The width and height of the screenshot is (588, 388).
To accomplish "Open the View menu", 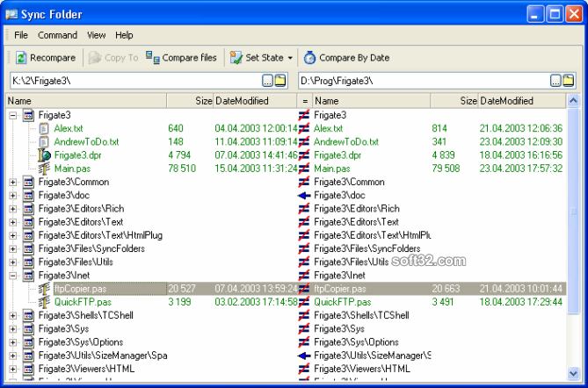I will click(x=97, y=35).
